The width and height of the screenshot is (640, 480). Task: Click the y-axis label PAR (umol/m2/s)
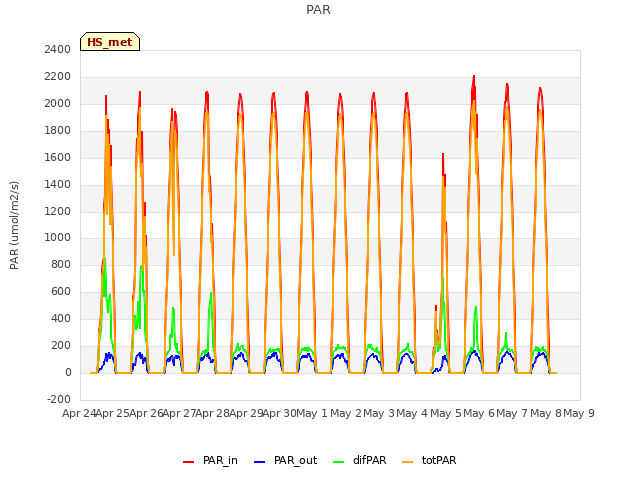point(14,225)
